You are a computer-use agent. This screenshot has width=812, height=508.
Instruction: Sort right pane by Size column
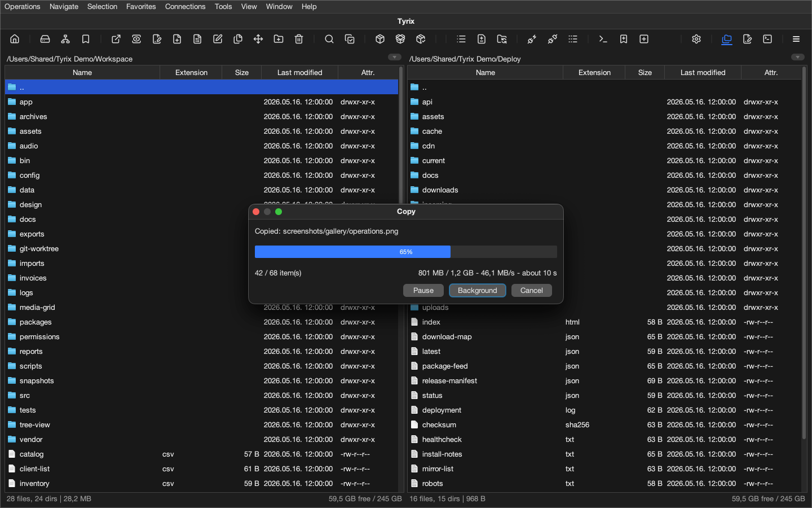(645, 72)
